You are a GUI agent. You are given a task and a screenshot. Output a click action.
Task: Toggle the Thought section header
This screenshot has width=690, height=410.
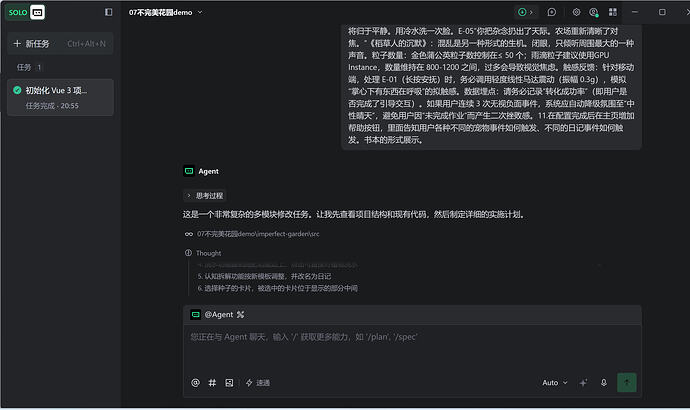coord(208,253)
